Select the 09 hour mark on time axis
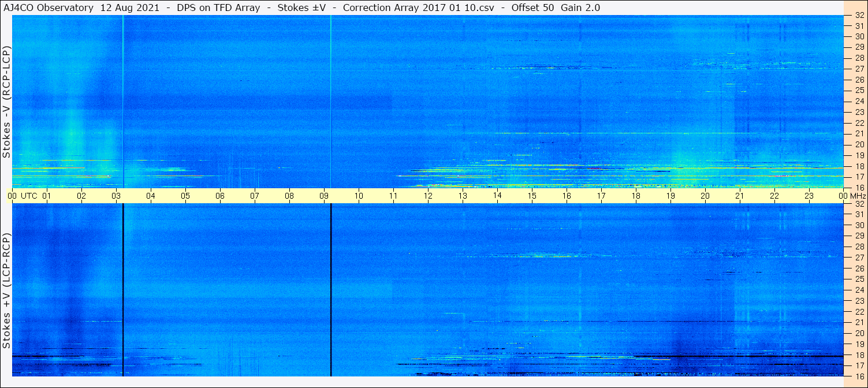Image resolution: width=868 pixels, height=388 pixels. (x=324, y=196)
